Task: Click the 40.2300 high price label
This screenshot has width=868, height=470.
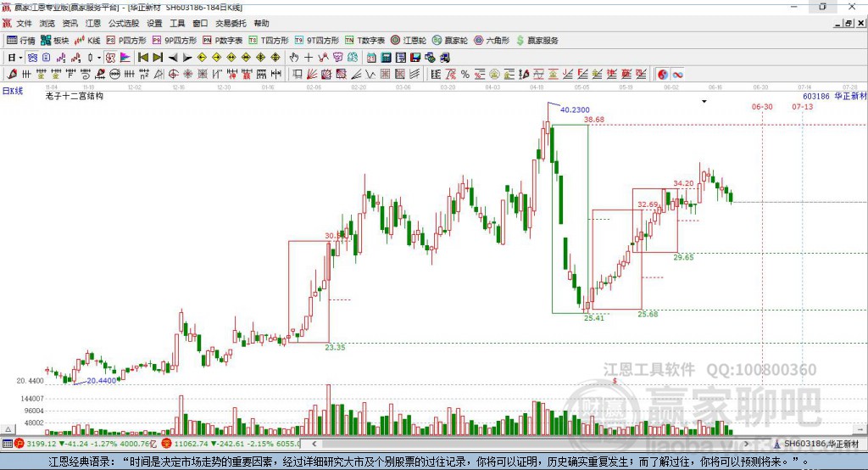Action: point(575,109)
